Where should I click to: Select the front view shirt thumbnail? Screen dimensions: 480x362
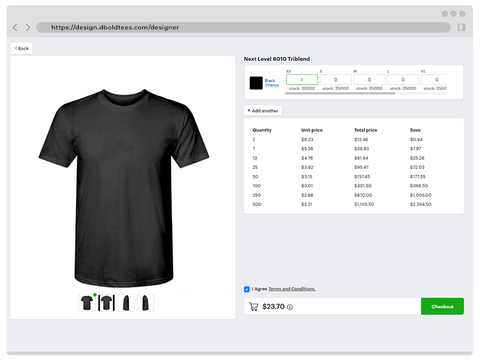[87, 303]
